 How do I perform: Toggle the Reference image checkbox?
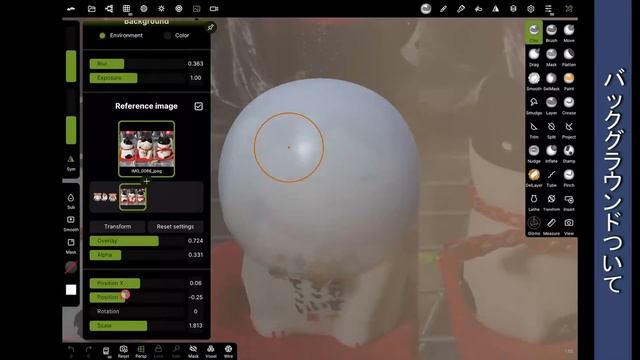(x=198, y=106)
